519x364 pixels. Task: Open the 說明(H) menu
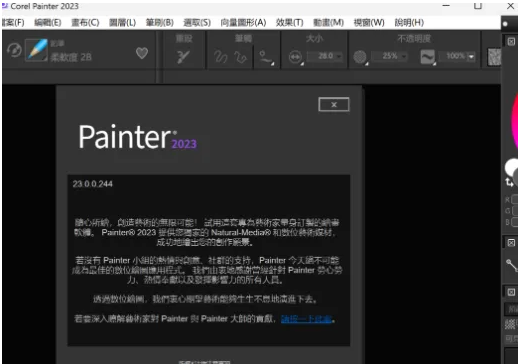tap(409, 22)
